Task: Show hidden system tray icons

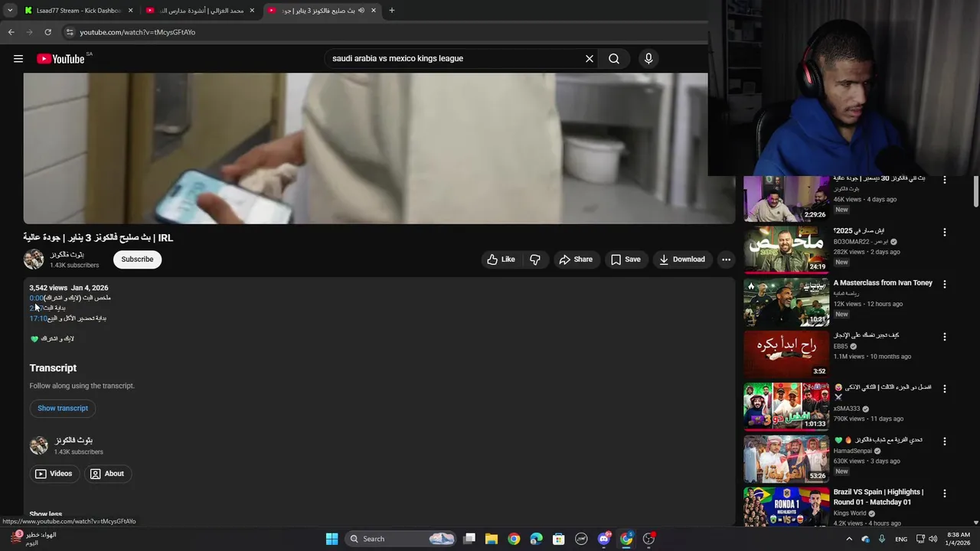Action: click(x=849, y=539)
